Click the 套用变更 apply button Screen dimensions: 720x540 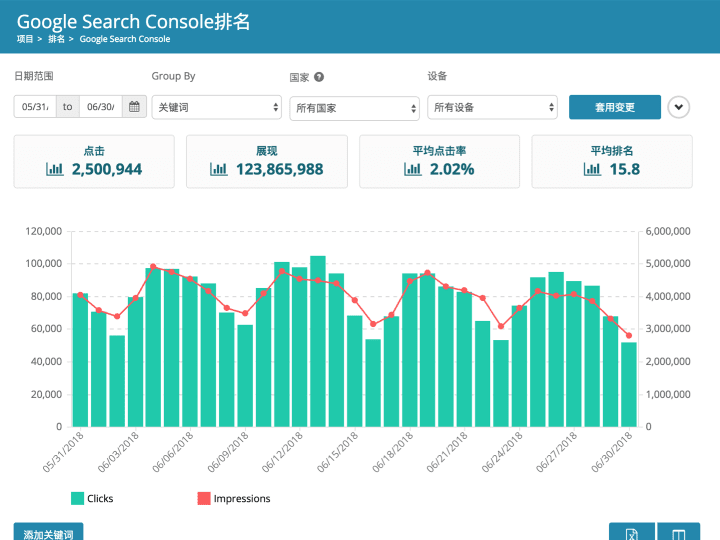[615, 107]
